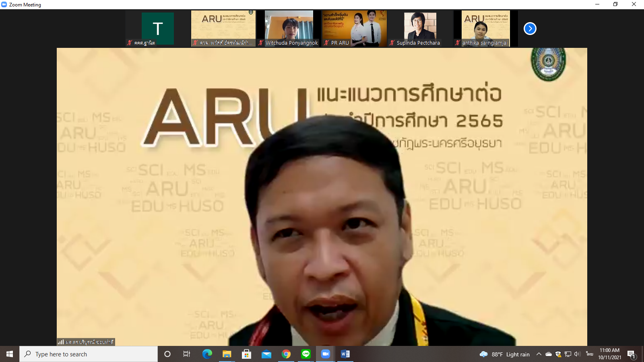This screenshot has width=644, height=362.
Task: Click the muted microphone icon on Witchuda Ponyangnok
Action: [x=261, y=43]
